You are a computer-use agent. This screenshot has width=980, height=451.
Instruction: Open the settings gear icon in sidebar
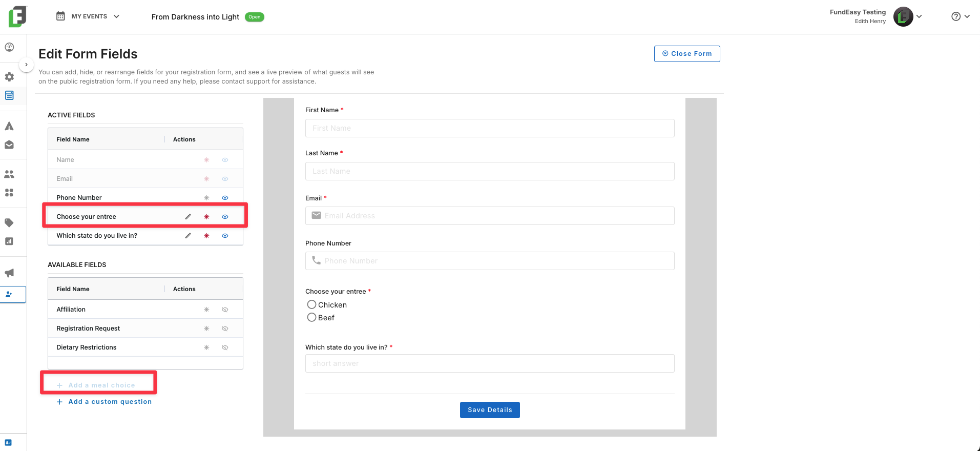(9, 77)
